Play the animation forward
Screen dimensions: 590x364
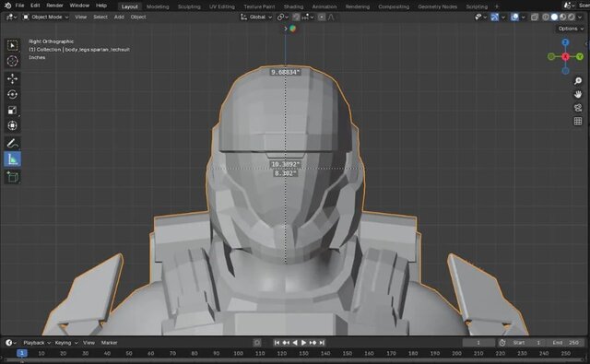coord(303,343)
